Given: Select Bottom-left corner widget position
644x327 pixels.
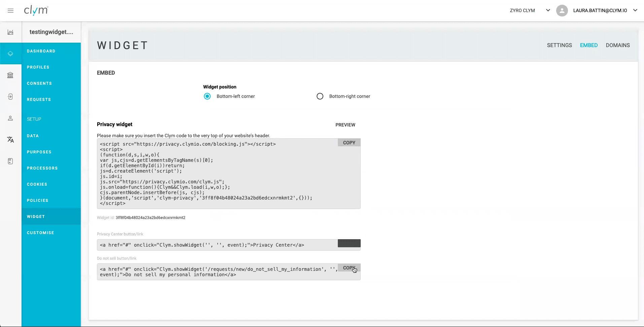Looking at the screenshot, I should pyautogui.click(x=207, y=96).
